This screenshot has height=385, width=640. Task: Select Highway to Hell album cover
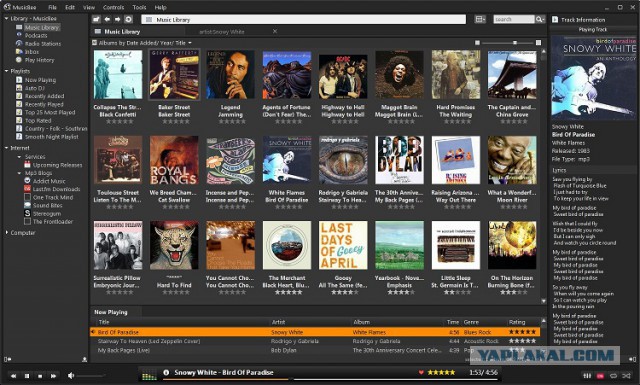[343, 77]
